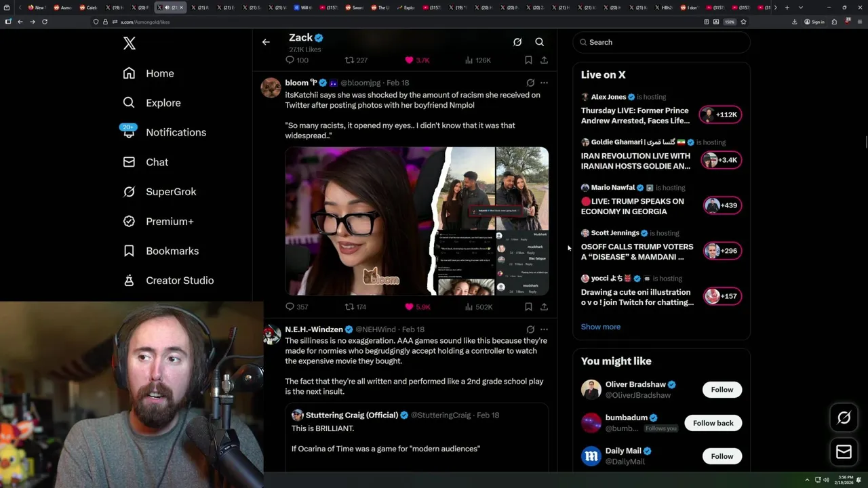The height and width of the screenshot is (488, 868).
Task: Click the browser address bar URL
Action: pyautogui.click(x=144, y=22)
